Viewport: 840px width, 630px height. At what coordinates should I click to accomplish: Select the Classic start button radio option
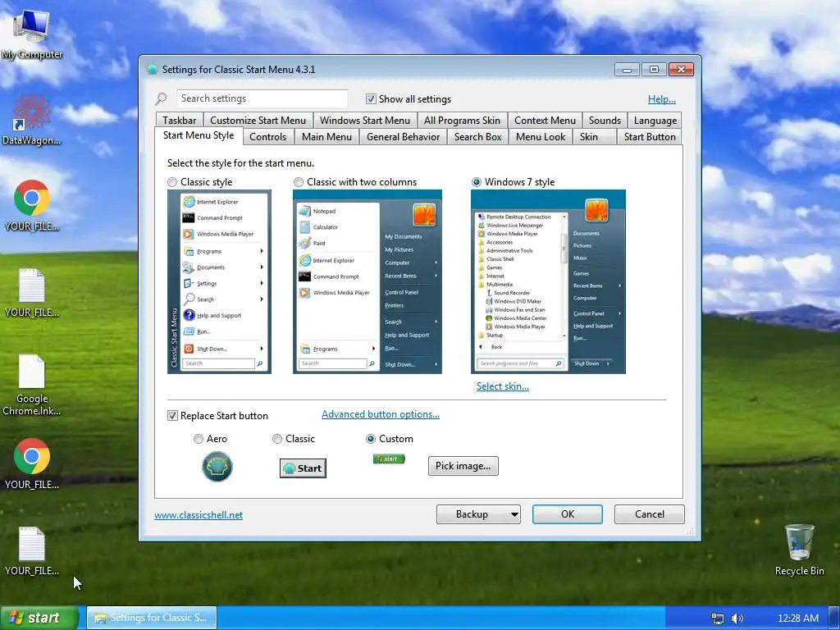point(277,439)
